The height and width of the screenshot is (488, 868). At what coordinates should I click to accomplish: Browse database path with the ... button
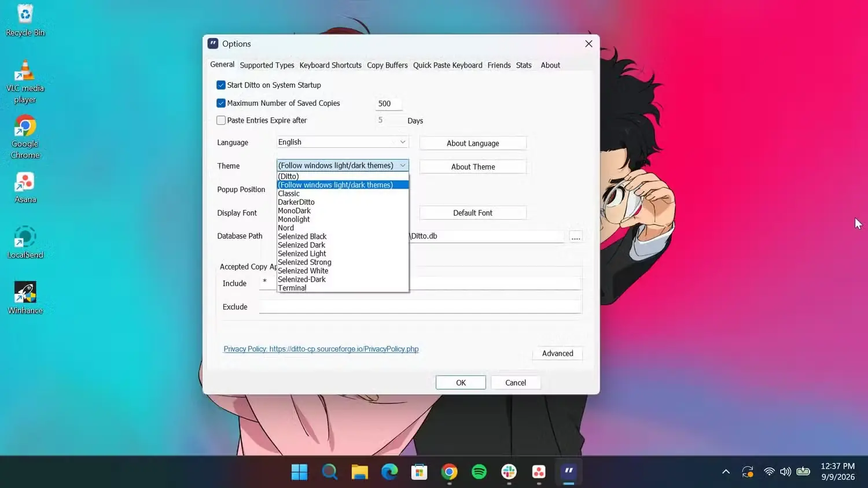pyautogui.click(x=576, y=236)
